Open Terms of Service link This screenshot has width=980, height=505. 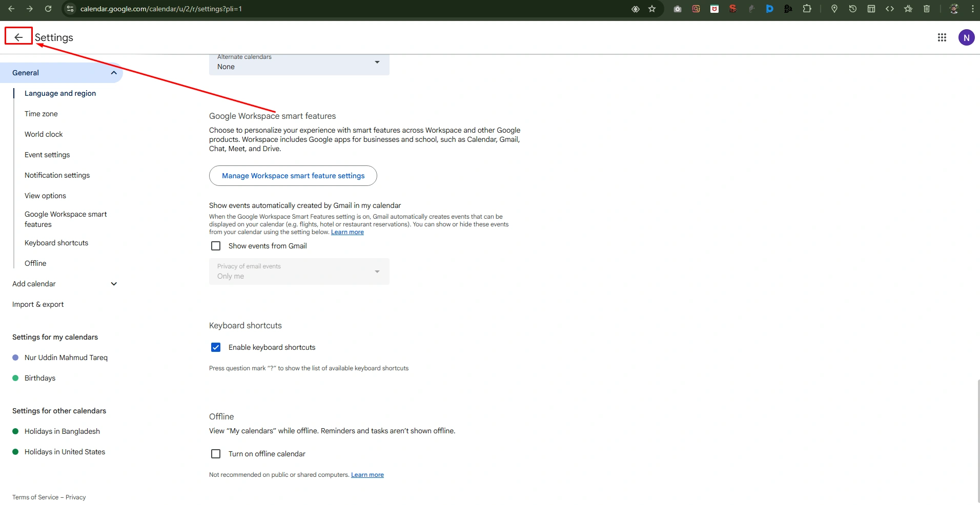click(x=35, y=497)
